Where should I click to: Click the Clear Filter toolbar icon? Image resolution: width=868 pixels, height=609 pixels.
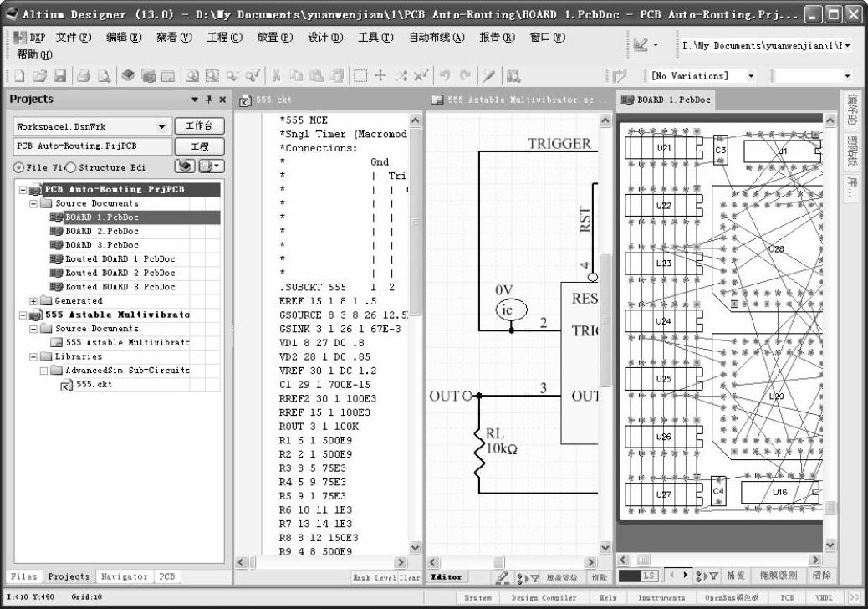coord(421,75)
